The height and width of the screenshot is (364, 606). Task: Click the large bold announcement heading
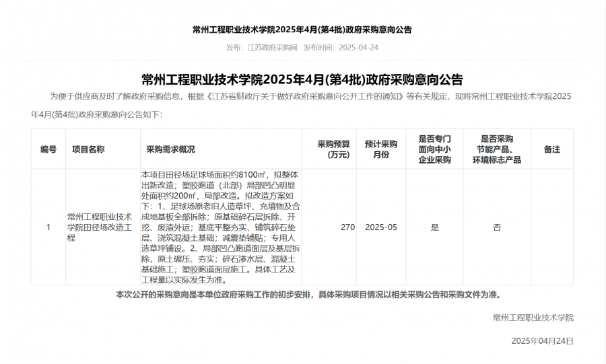coord(302,79)
